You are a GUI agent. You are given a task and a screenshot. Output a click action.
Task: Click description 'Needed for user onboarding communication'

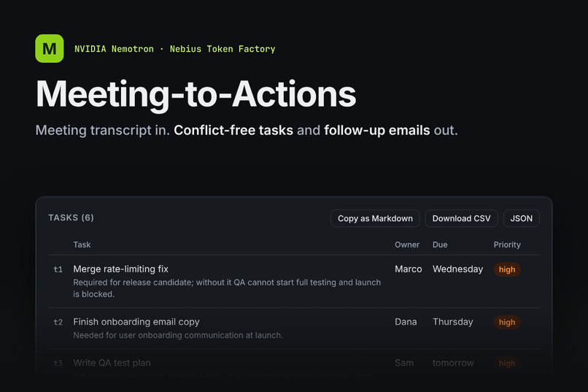coord(178,335)
